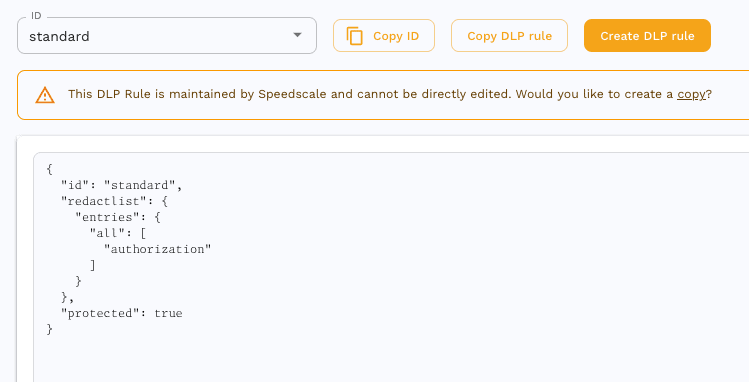Click the Copy ID button label
The height and width of the screenshot is (382, 749).
tap(396, 36)
